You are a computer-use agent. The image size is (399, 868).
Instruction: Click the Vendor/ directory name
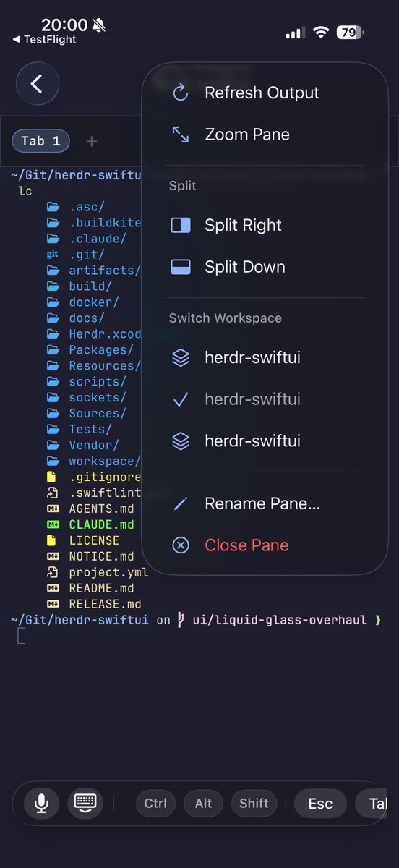(94, 446)
